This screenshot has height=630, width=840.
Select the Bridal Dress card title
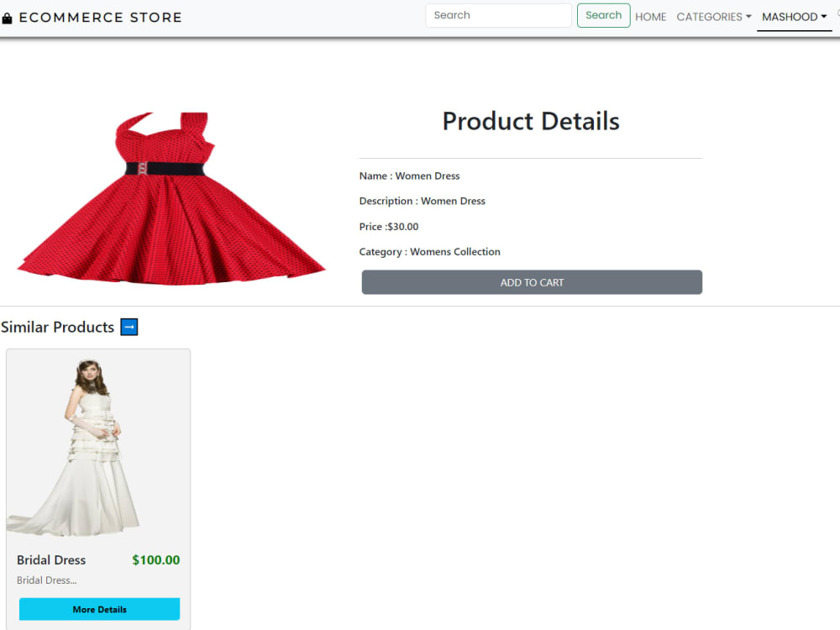click(51, 559)
